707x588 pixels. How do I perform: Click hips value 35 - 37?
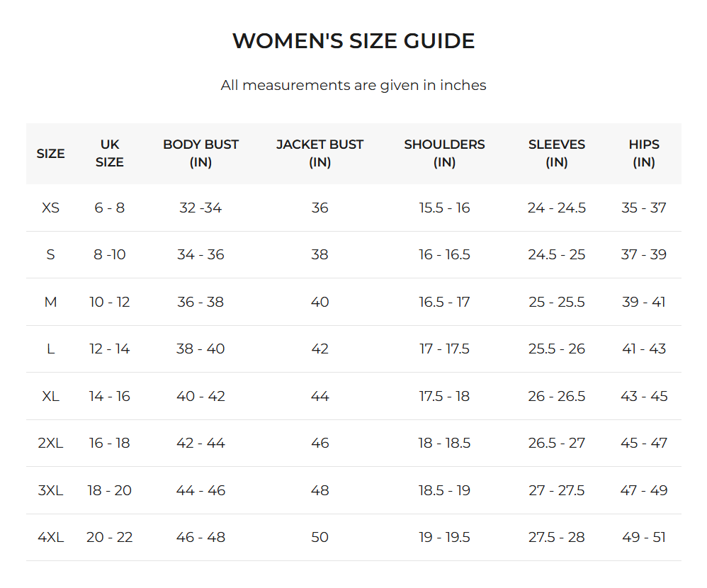coord(644,208)
